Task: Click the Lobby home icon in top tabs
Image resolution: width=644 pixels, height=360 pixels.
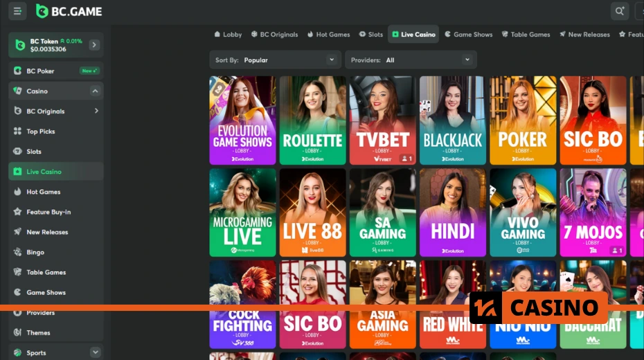Action: pos(217,34)
